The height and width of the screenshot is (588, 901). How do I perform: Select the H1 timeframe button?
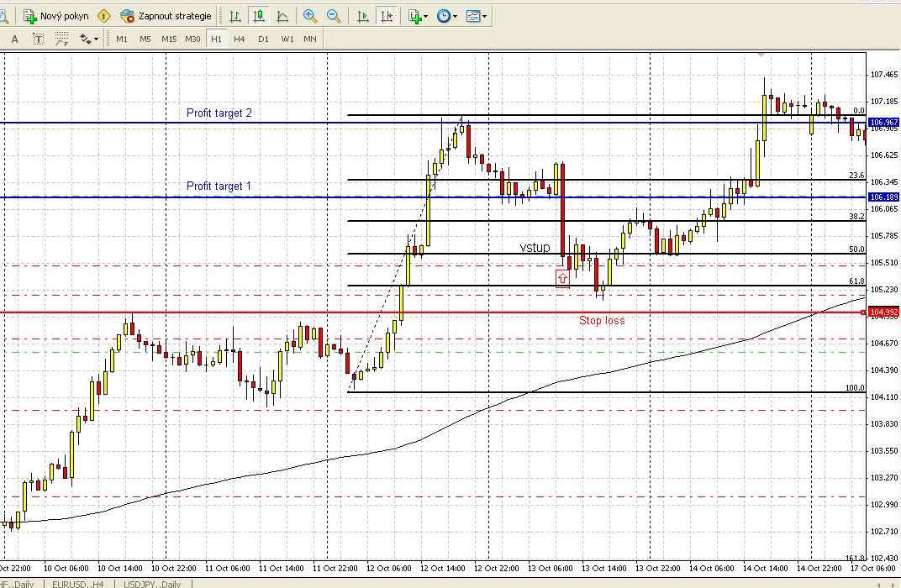216,39
